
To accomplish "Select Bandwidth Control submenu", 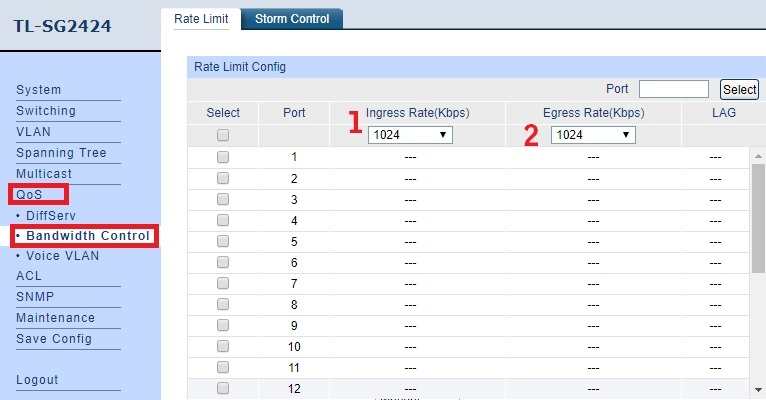I will (88, 236).
